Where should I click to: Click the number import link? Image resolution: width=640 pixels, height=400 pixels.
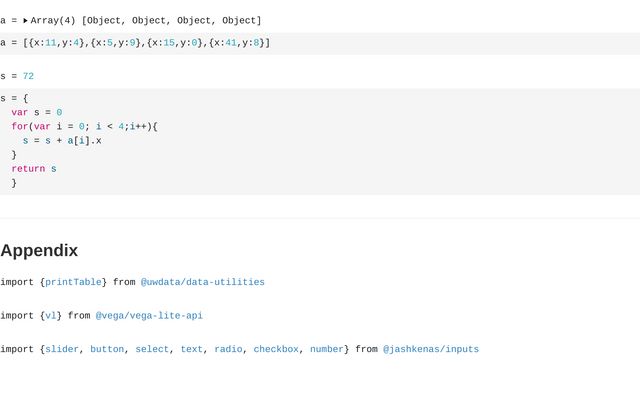(x=327, y=349)
